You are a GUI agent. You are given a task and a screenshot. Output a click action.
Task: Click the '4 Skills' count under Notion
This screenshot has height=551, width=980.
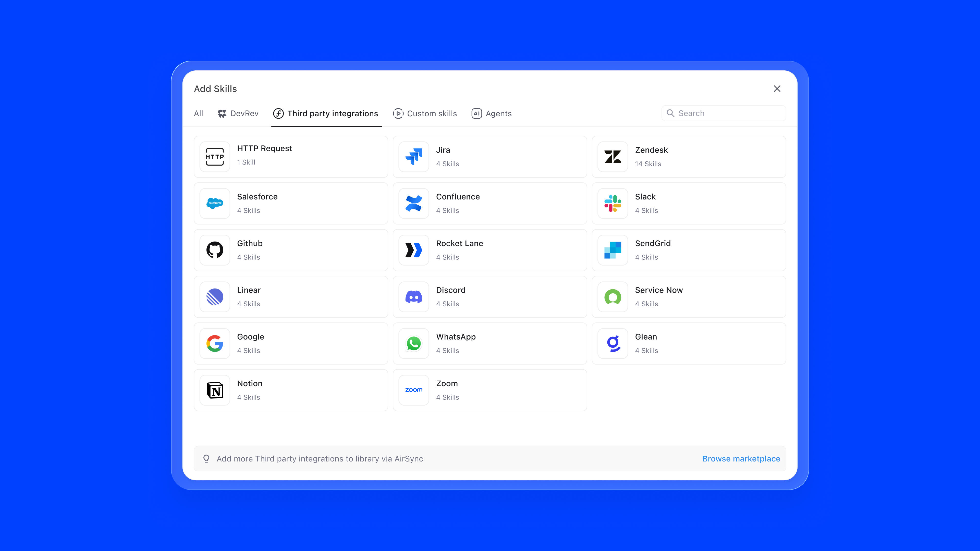(x=248, y=397)
